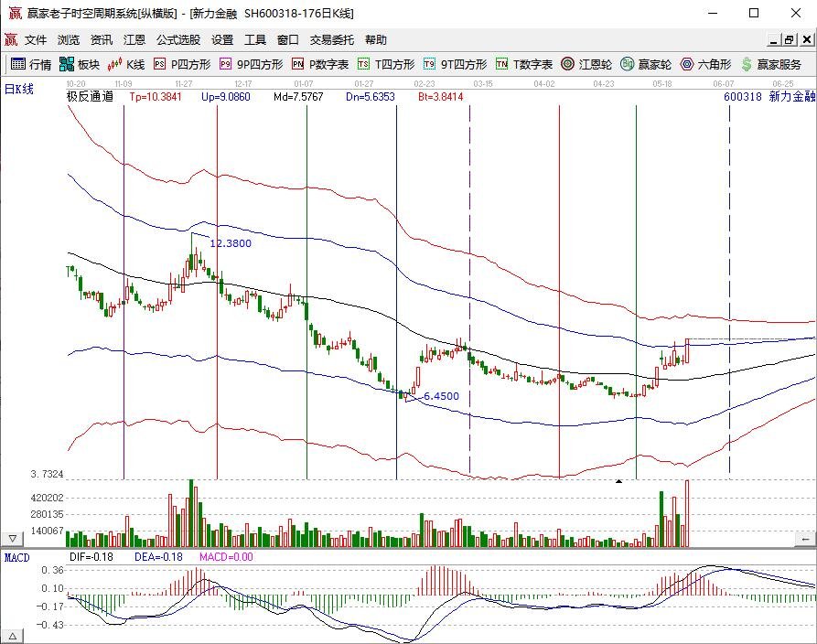Open the 工具 menu
Screen dimensions: 817x644
point(254,39)
